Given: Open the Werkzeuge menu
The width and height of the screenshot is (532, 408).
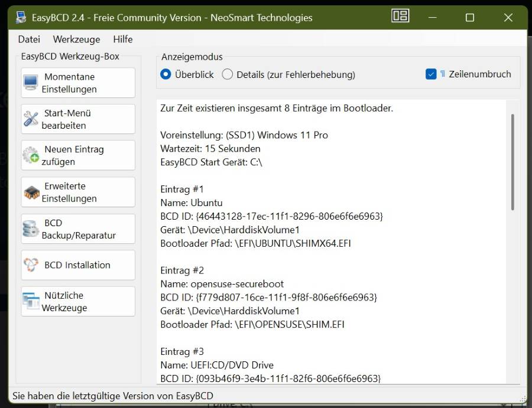Looking at the screenshot, I should 76,40.
